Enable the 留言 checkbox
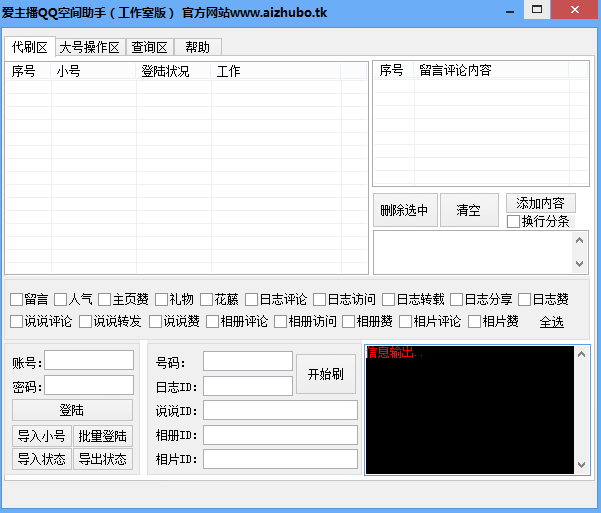Viewport: 601px width, 513px height. [17, 299]
